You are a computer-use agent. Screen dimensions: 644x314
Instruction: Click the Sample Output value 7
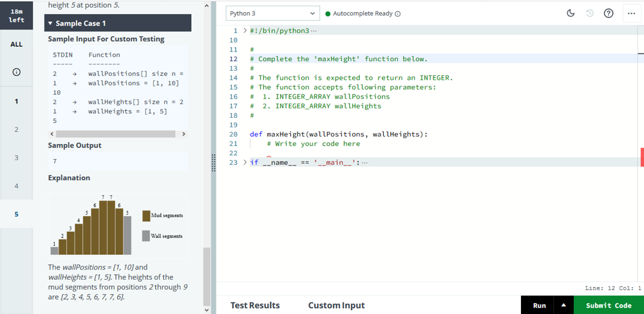click(55, 162)
